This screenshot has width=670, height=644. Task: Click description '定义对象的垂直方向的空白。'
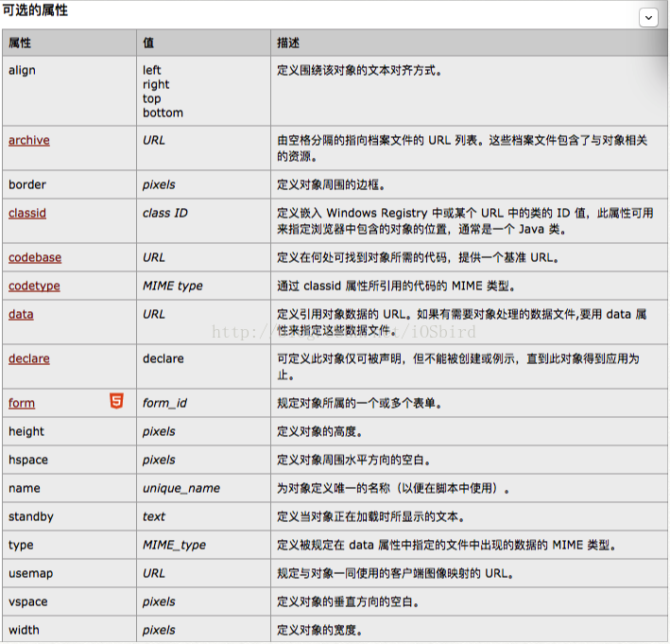pyautogui.click(x=348, y=601)
